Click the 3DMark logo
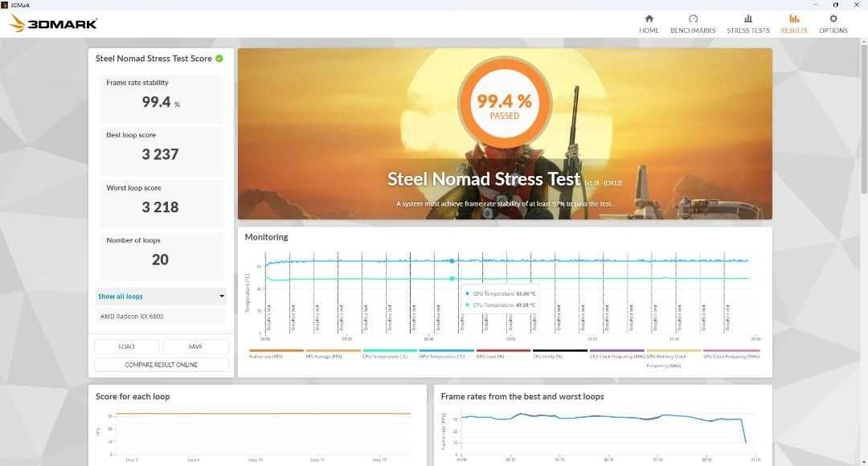 point(54,23)
